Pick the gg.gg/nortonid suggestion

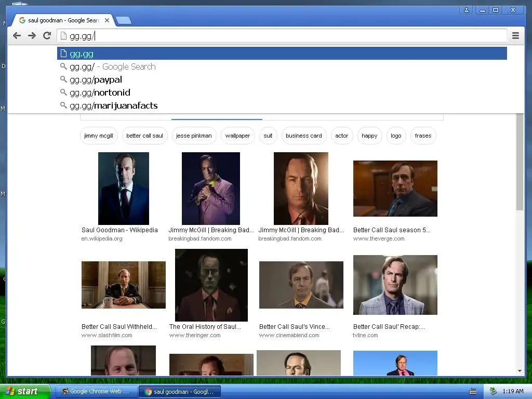point(282,92)
